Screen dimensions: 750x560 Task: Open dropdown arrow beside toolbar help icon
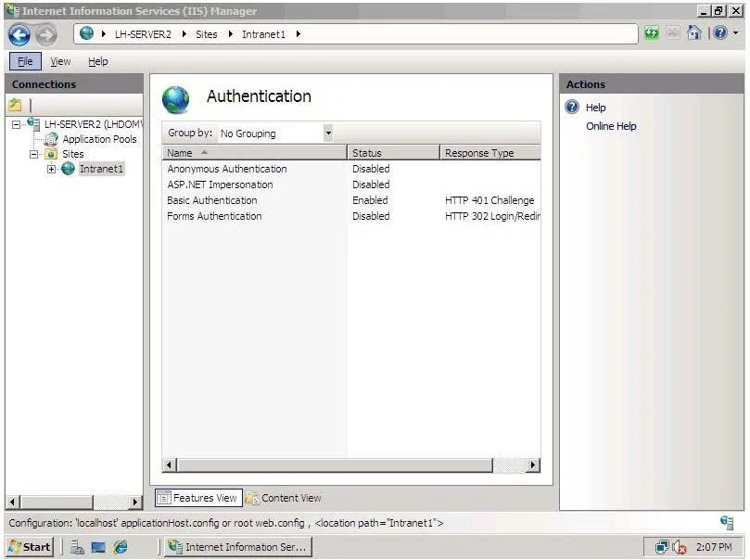(736, 33)
